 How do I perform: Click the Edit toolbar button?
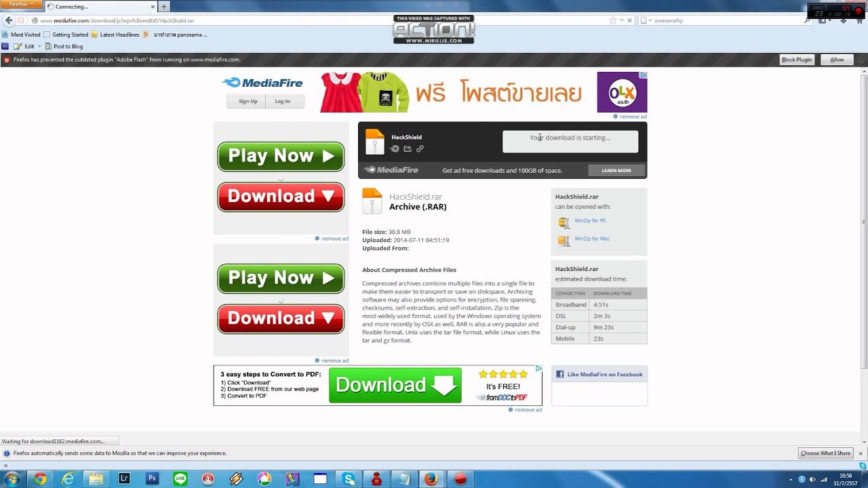pos(24,46)
